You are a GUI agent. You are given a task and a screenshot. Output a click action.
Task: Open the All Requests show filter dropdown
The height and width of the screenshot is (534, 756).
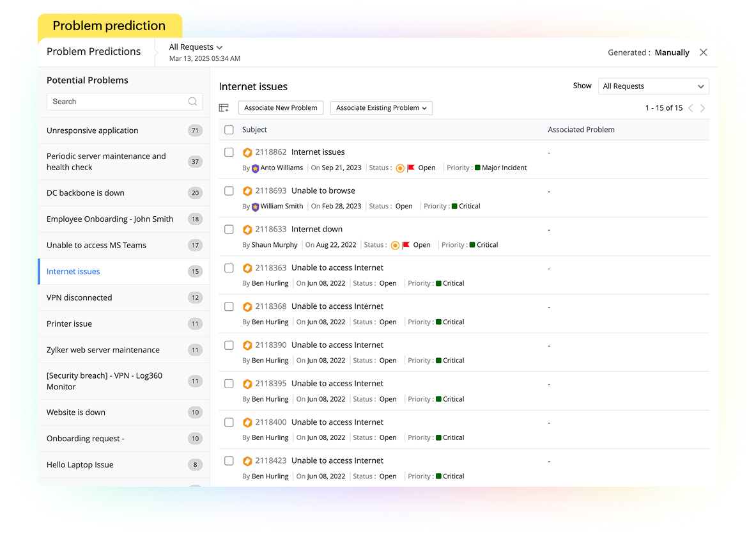[x=653, y=86]
